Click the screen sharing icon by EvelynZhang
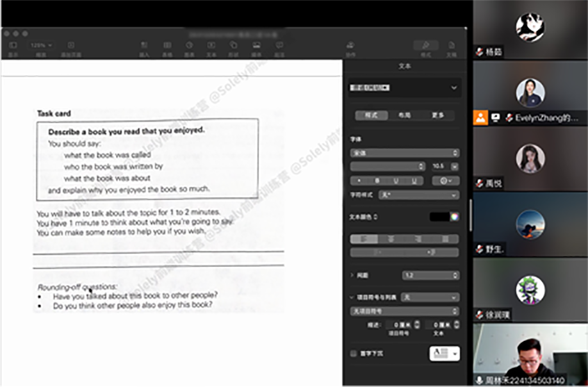Screen dimensions: 588x387 coord(495,118)
